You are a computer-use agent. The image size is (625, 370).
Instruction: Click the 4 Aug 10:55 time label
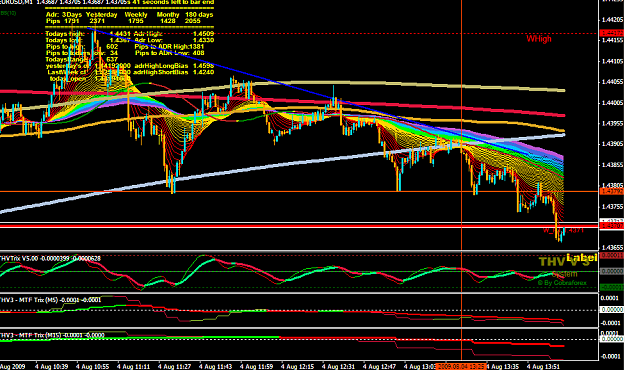click(x=92, y=366)
